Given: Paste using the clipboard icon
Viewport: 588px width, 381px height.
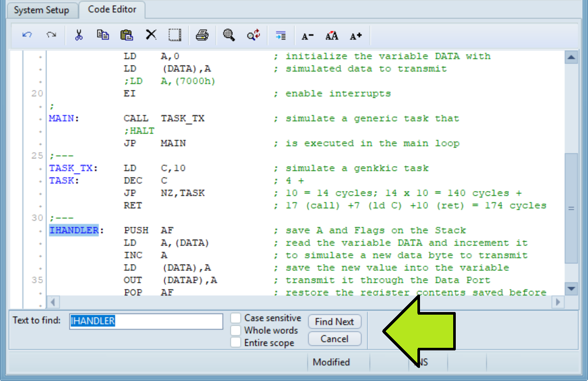Looking at the screenshot, I should point(127,35).
